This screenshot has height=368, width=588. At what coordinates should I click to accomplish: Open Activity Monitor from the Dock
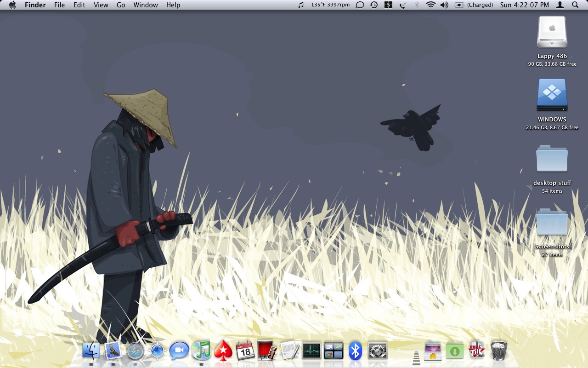[x=311, y=351]
